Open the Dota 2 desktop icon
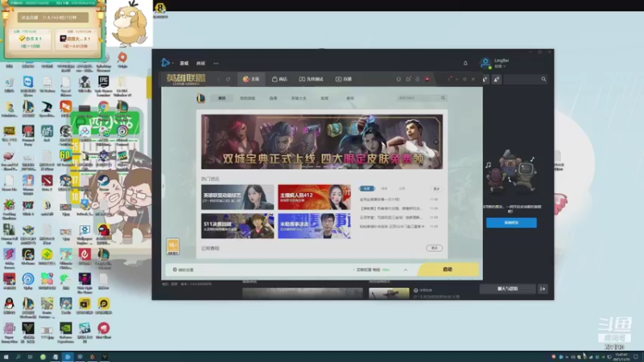This screenshot has height=362, width=644. point(47,180)
